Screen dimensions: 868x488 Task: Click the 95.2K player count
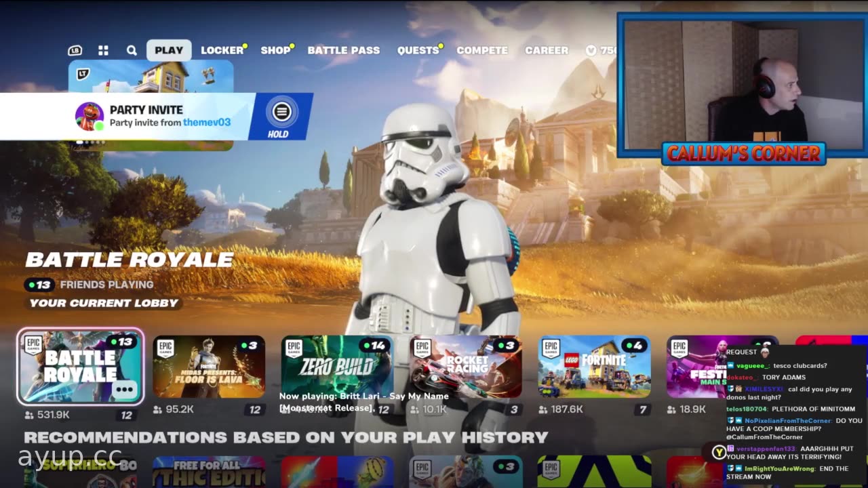click(x=180, y=409)
